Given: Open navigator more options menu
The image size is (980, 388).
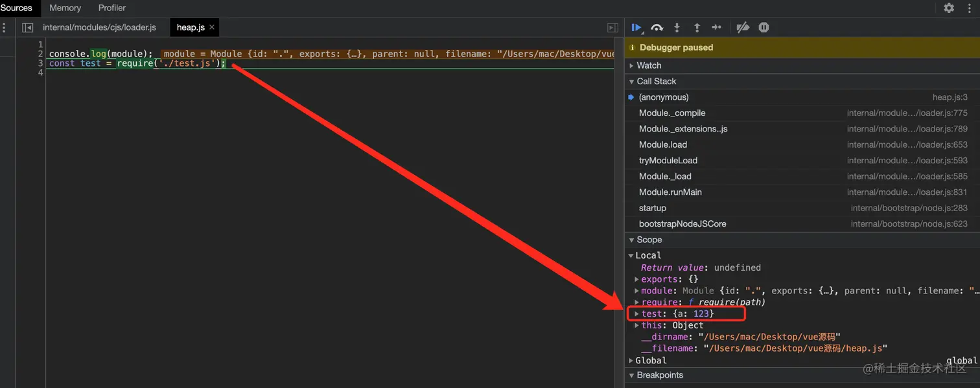Looking at the screenshot, I should (5, 27).
